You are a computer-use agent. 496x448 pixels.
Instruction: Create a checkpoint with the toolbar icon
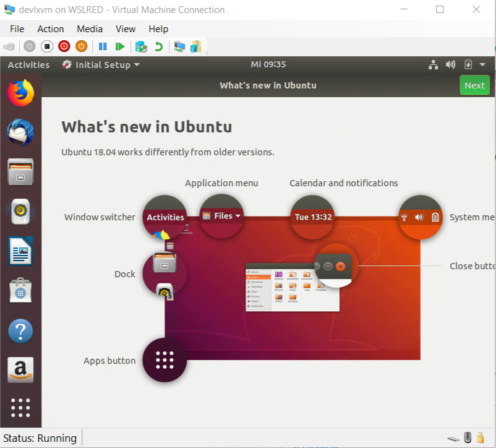[x=141, y=46]
